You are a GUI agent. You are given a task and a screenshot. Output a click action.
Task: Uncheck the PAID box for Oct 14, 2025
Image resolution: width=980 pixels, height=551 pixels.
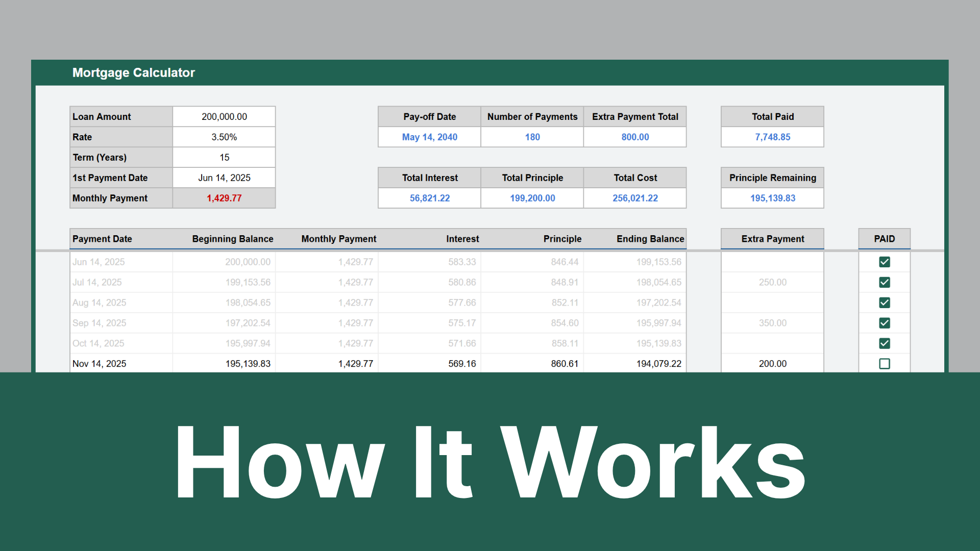tap(885, 343)
